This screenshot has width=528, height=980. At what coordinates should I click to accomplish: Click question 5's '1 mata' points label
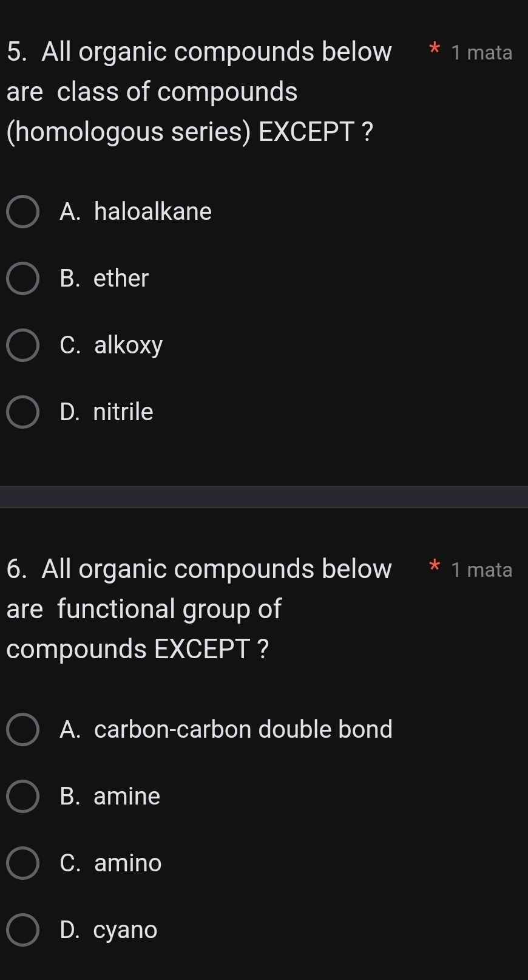(x=482, y=53)
